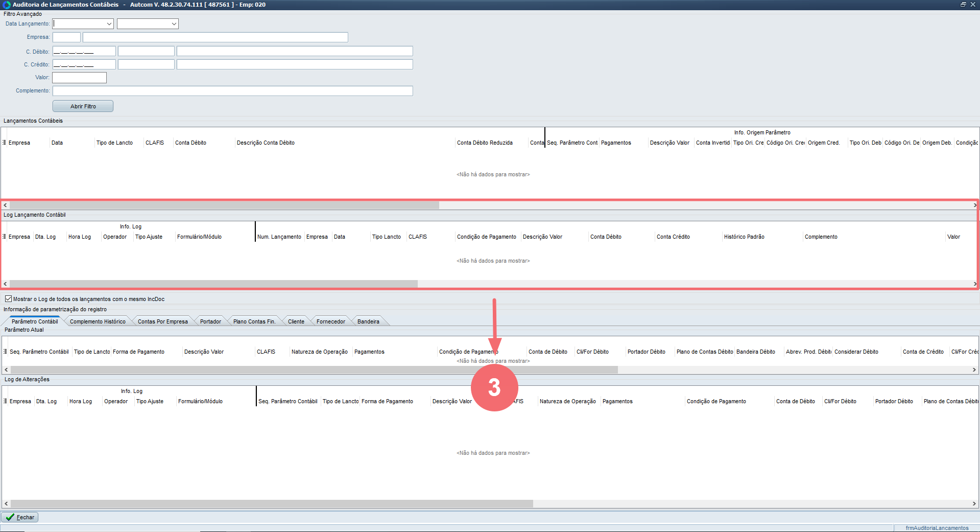Screen dimensions: 980x532
Task: Click right arrow of Parâmetro Atual grid scrollbar
Action: point(974,369)
